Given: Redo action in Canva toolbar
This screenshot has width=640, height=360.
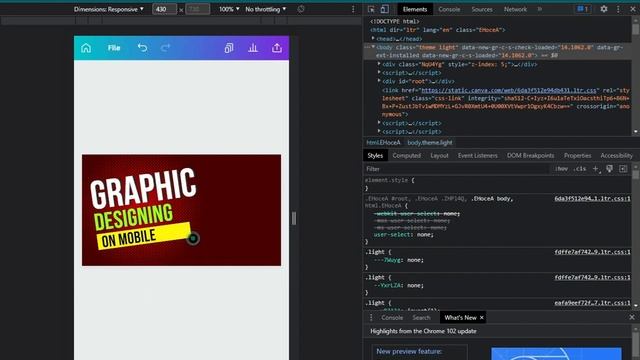Looking at the screenshot, I should 165,48.
